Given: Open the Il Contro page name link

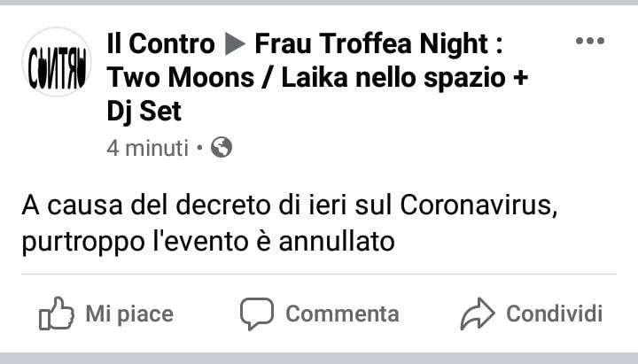Looking at the screenshot, I should point(160,43).
